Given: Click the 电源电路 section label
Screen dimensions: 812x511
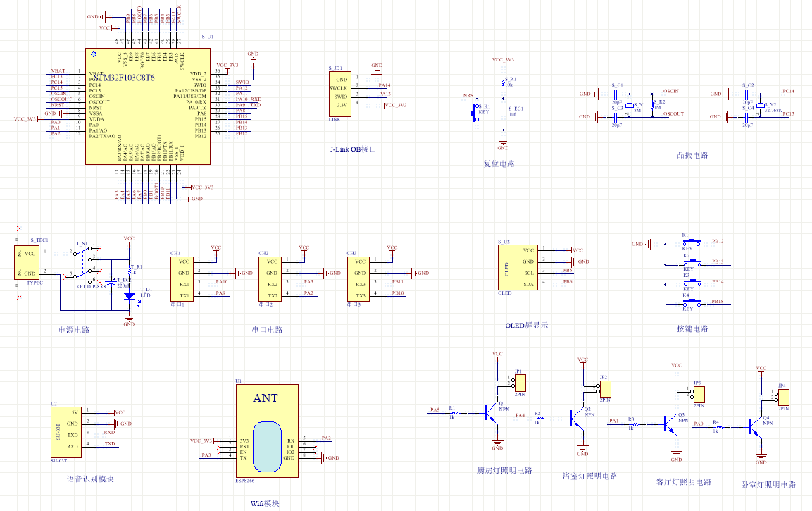Looking at the screenshot, I should coord(74,330).
